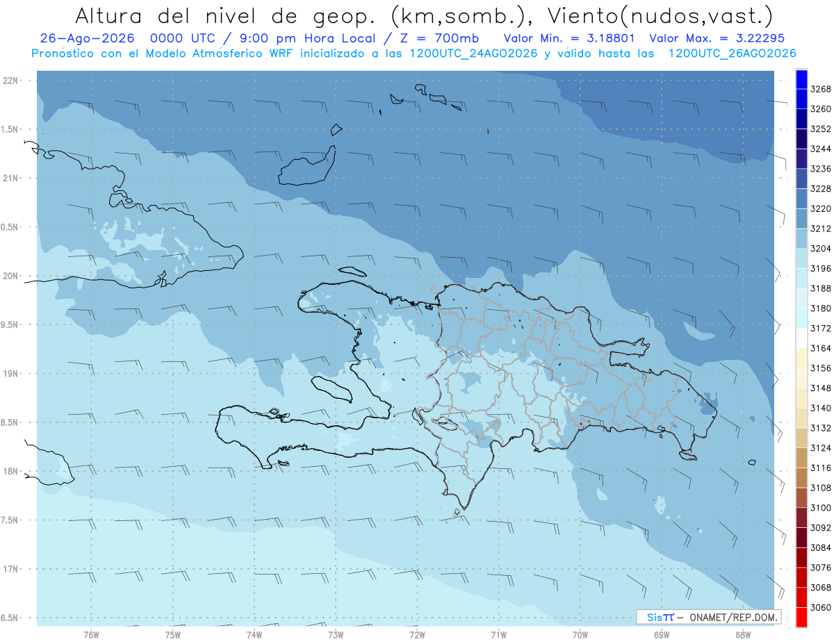Click the '8.5N' latitude label
The height and width of the screenshot is (644, 834).
[10, 423]
